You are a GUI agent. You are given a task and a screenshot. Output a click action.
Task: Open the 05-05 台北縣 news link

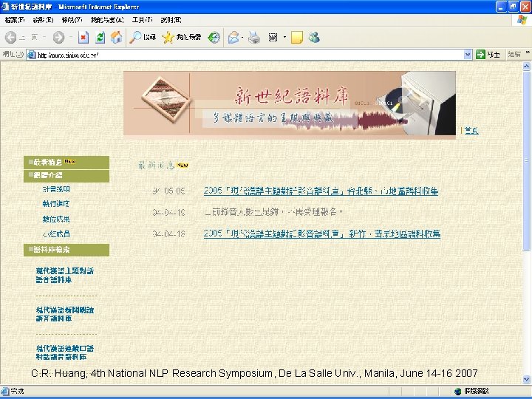tap(321, 191)
